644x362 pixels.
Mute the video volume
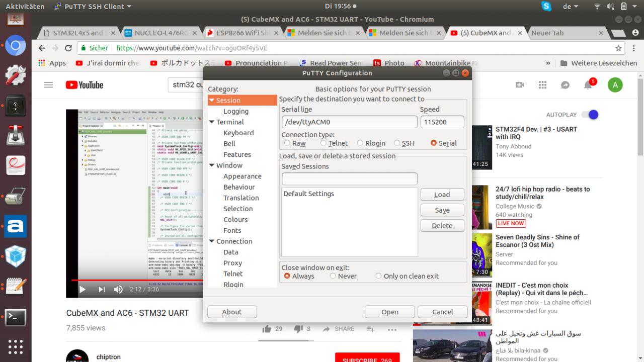point(119,289)
